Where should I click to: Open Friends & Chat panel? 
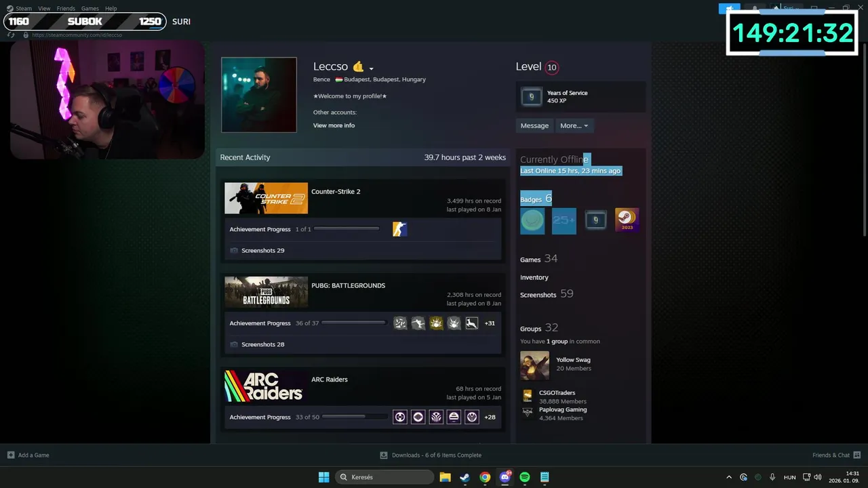point(836,455)
